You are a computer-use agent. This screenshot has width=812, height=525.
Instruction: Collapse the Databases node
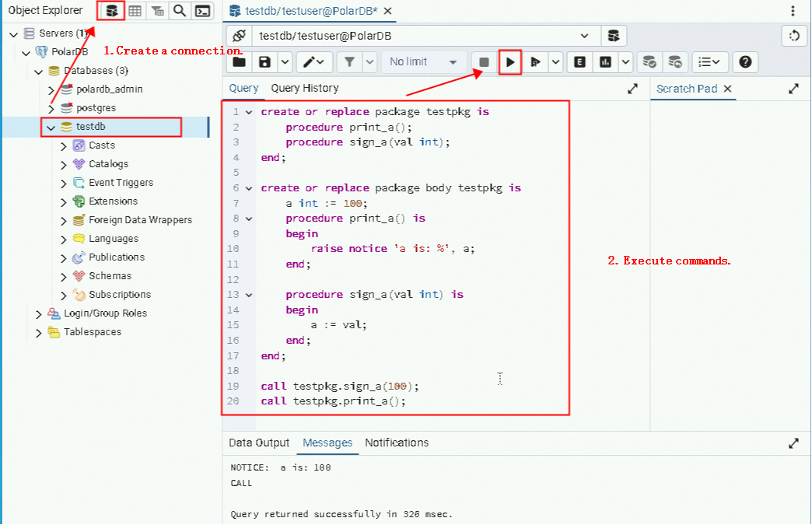[38, 70]
